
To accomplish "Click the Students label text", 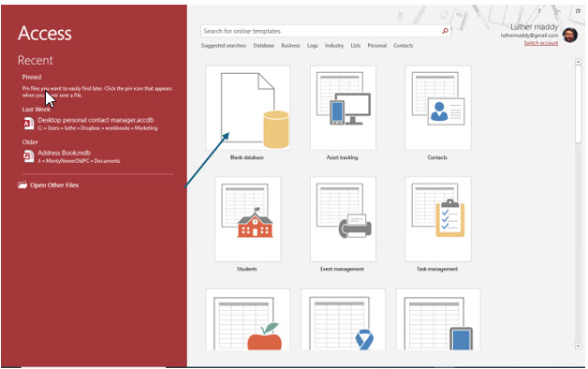I will 247,269.
